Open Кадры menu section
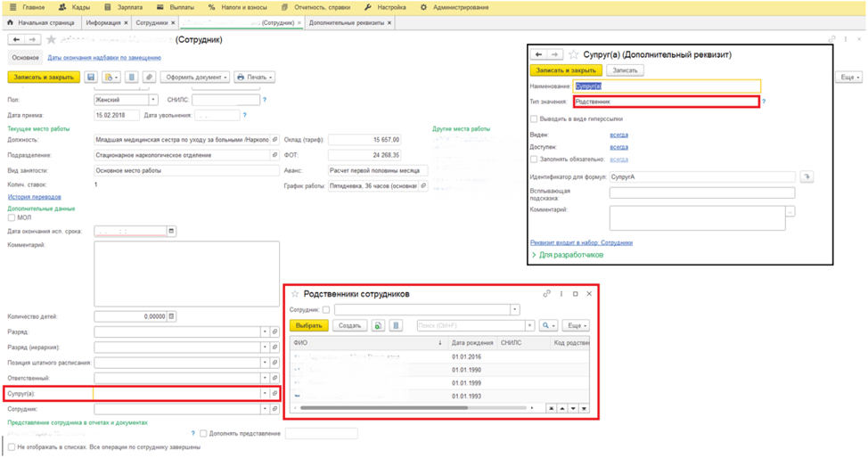Screen dimensions: 868x458 (74, 7)
